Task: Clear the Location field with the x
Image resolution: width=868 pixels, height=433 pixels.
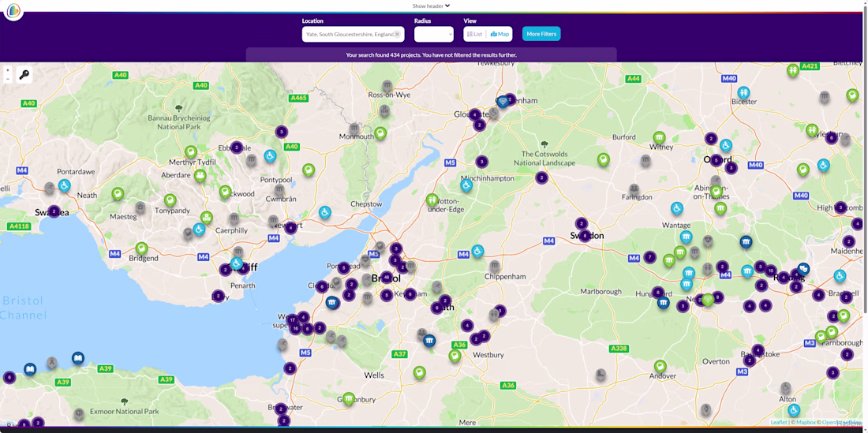Action: click(397, 34)
